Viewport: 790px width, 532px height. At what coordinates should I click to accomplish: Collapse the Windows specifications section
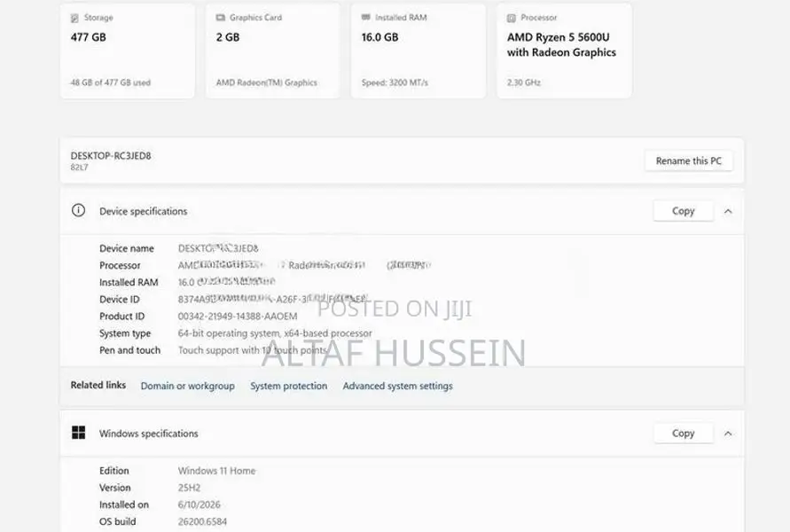tap(728, 434)
